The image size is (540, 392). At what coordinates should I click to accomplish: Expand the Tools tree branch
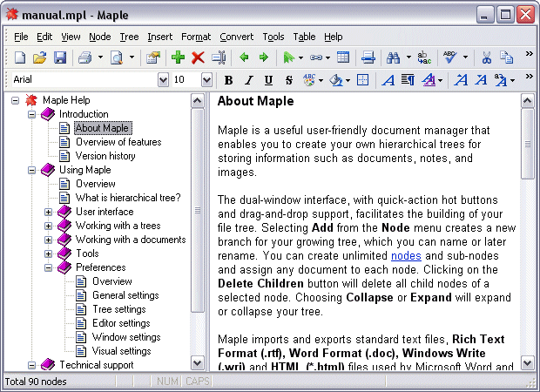pos(48,253)
